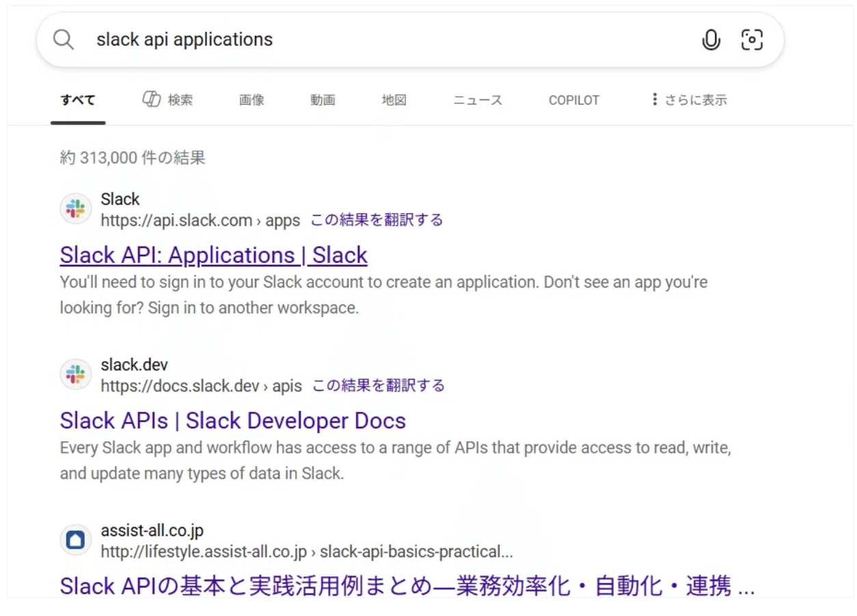Click the 'Slack' site name text
The image size is (857, 616).
120,199
